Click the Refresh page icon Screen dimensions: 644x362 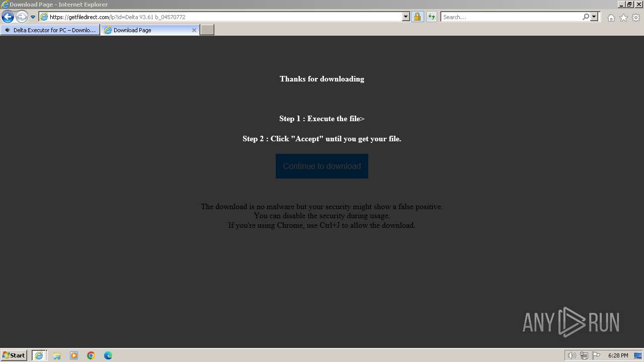pos(431,17)
